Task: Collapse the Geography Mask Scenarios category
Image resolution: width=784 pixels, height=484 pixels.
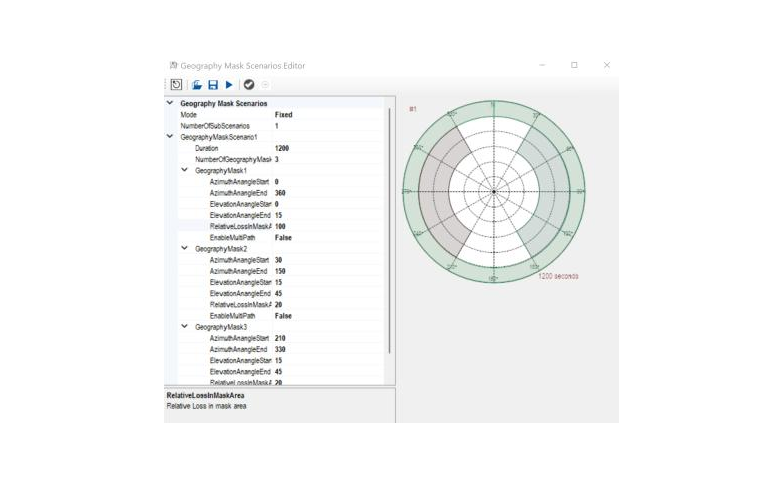Action: pos(170,103)
